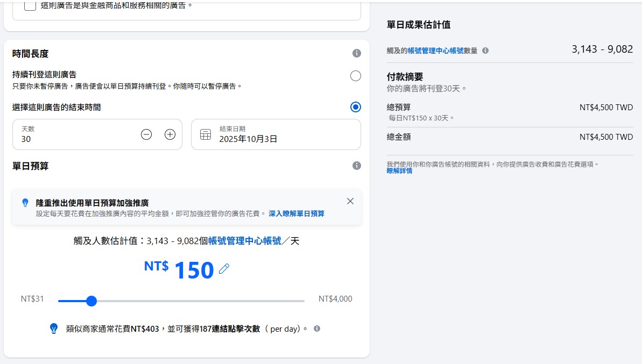Click the info icon after per day
Screen dimensions: 642x364
tap(317, 329)
